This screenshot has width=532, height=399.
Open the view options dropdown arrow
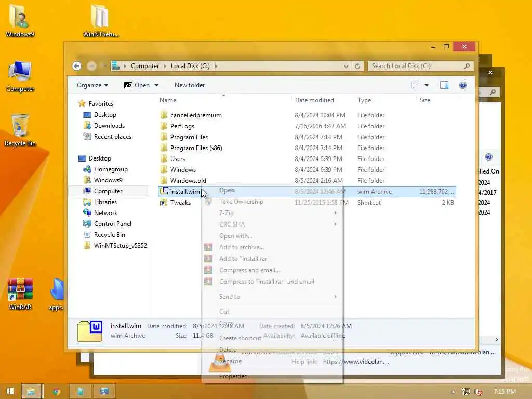coord(427,85)
